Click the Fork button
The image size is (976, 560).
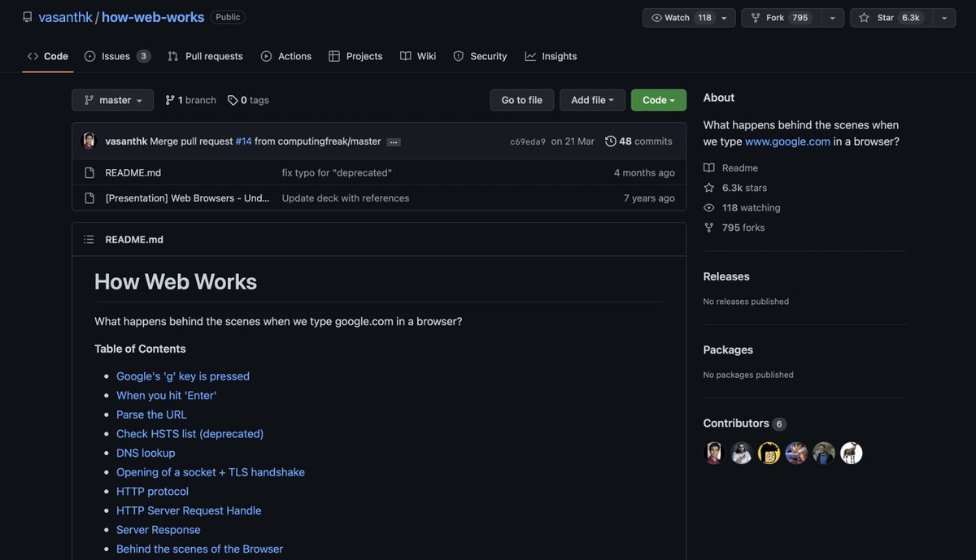point(781,18)
